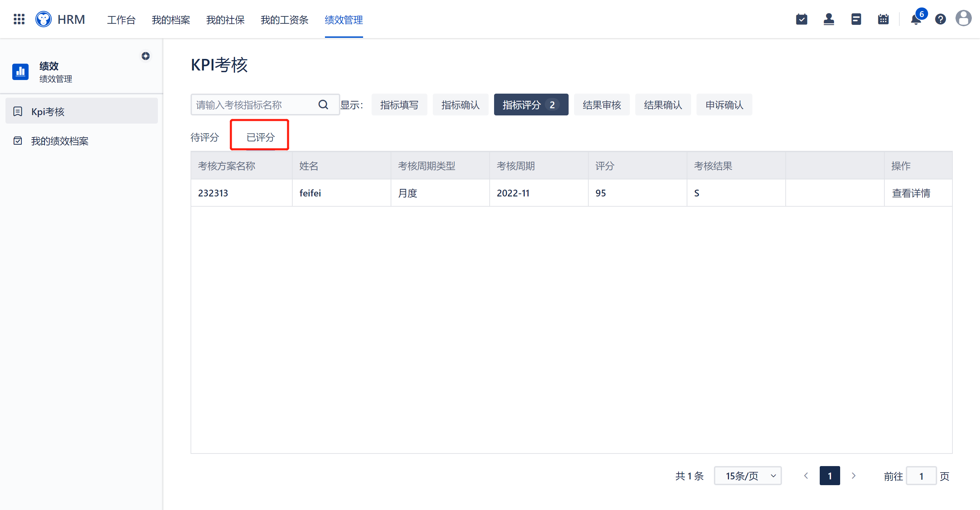
Task: Open the help question mark icon
Action: [x=941, y=19]
